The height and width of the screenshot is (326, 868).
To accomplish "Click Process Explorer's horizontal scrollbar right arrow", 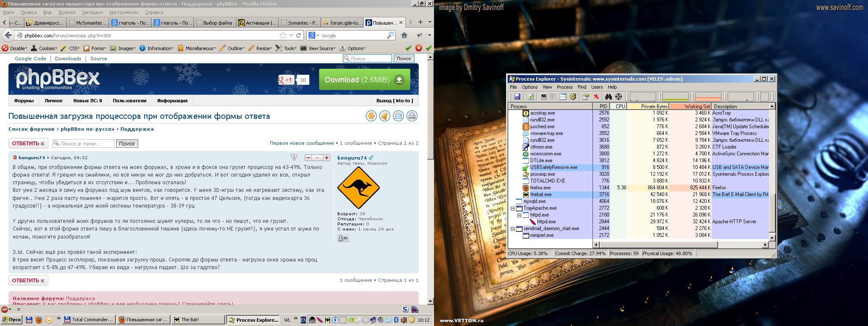I will (x=765, y=245).
